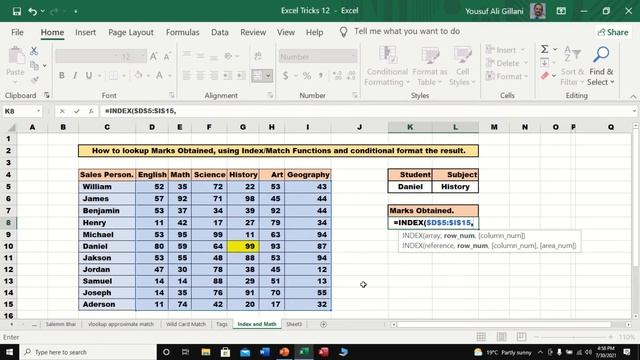
Task: Switch to Formulas ribbon tab
Action: click(x=182, y=32)
